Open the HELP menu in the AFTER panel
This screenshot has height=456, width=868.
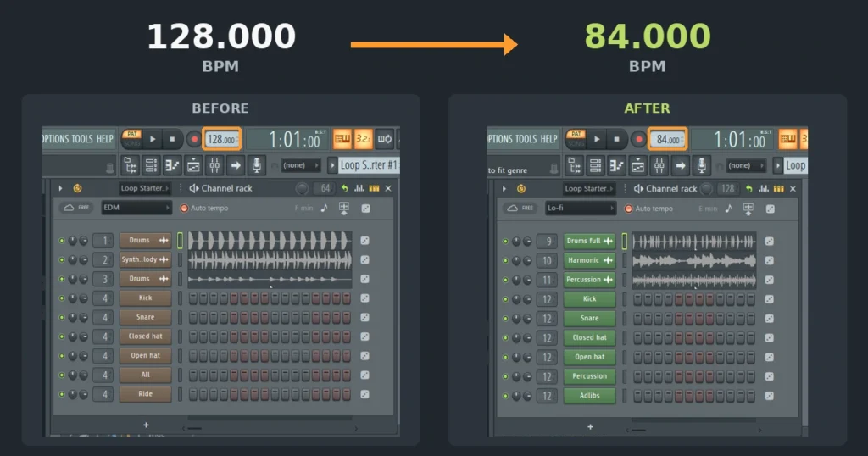(549, 140)
